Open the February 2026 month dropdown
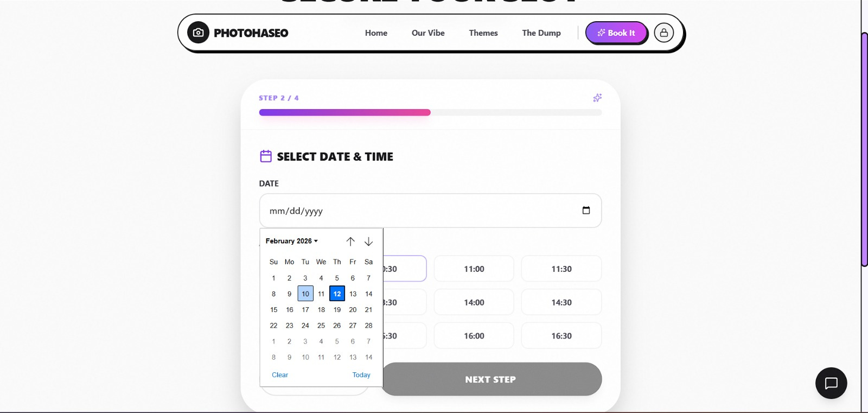Viewport: 868px width, 413px height. 291,241
